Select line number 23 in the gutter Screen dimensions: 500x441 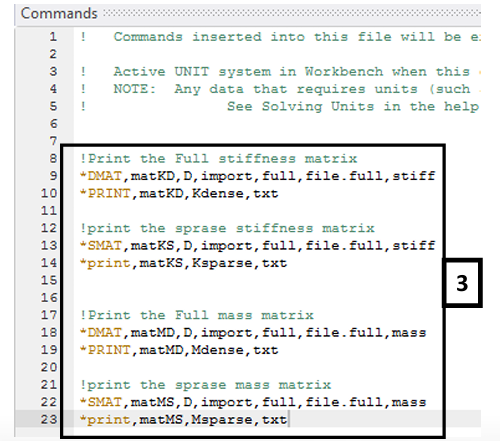click(49, 420)
